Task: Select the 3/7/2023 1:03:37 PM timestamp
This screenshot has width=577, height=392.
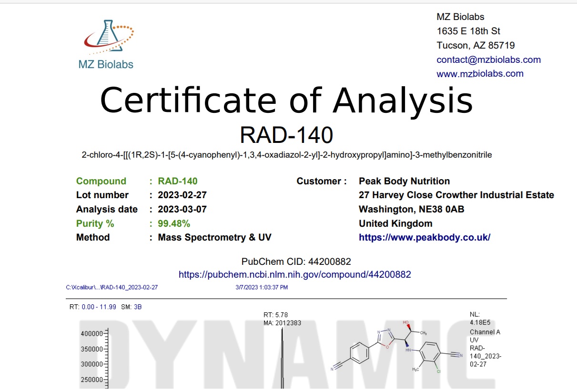Action: click(x=262, y=287)
